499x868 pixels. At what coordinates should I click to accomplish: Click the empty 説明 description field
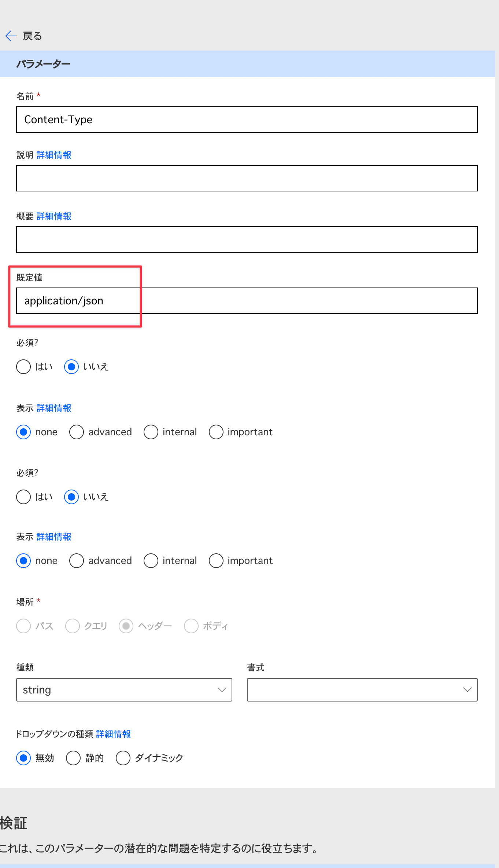pos(247,178)
